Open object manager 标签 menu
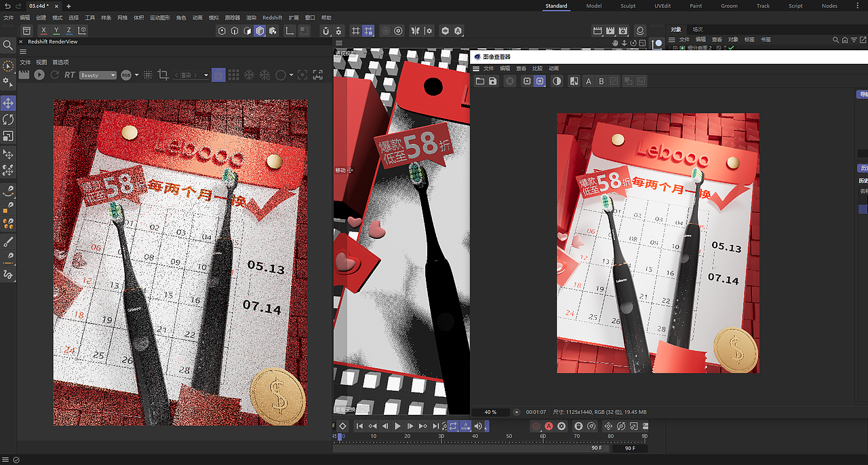 749,39
